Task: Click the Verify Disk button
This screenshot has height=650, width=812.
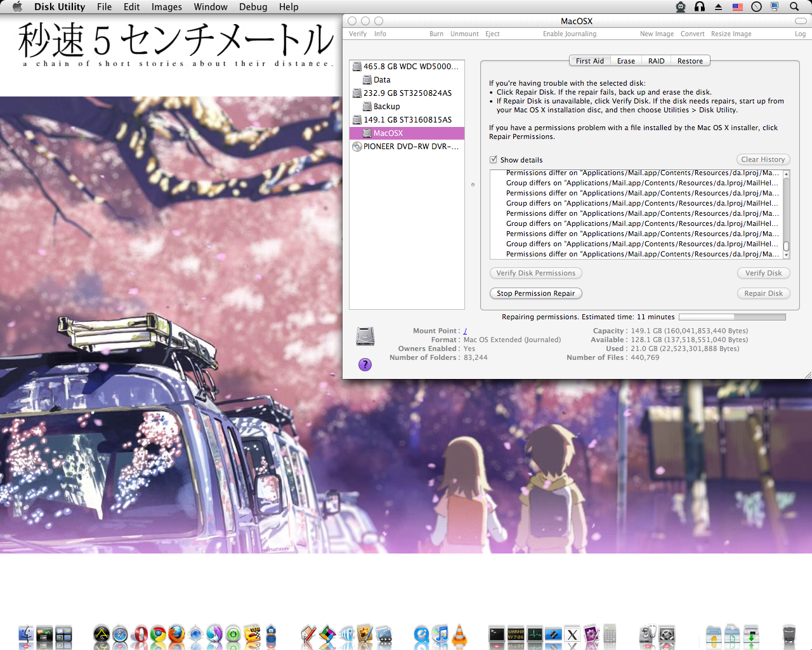Action: 763,273
